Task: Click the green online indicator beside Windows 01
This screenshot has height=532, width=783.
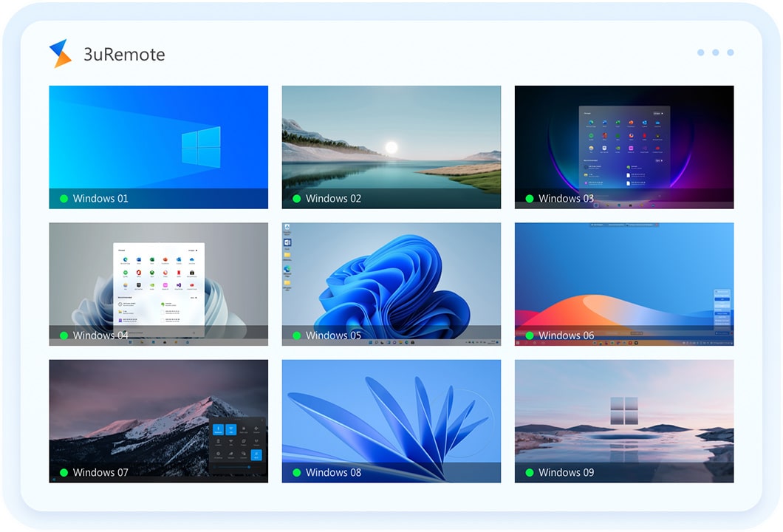Action: click(x=64, y=198)
